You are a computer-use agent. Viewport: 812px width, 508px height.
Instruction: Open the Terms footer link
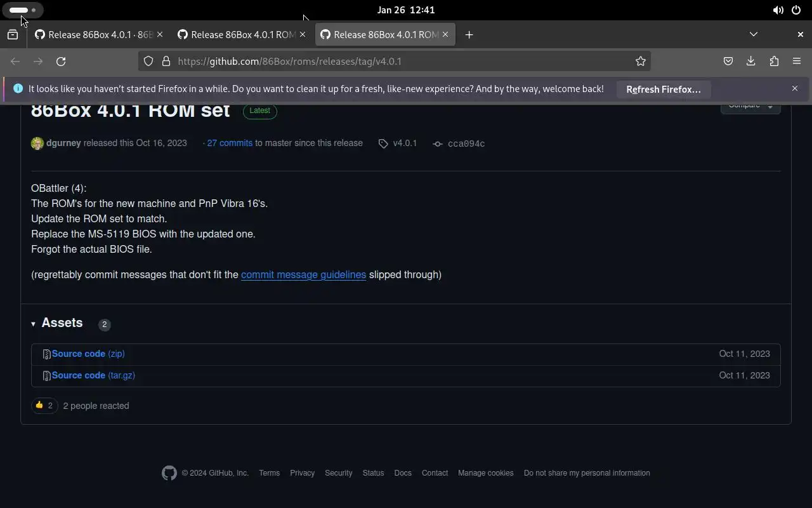(269, 473)
